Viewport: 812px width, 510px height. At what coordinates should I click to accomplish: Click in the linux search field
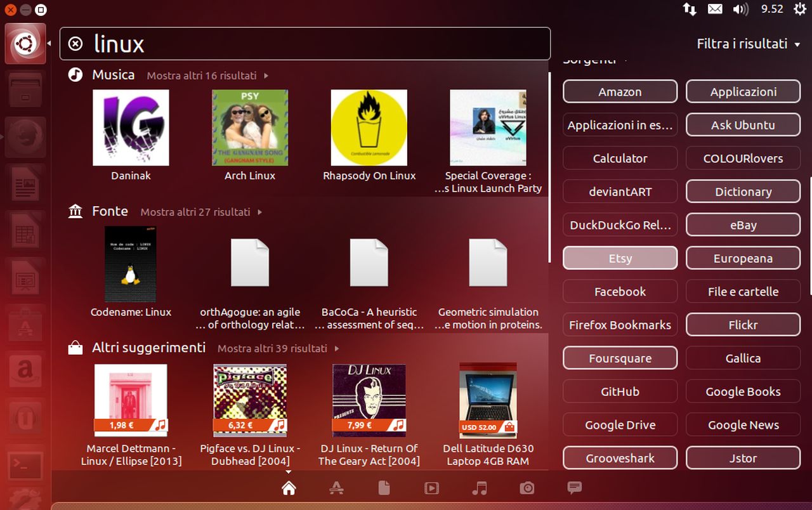[305, 44]
